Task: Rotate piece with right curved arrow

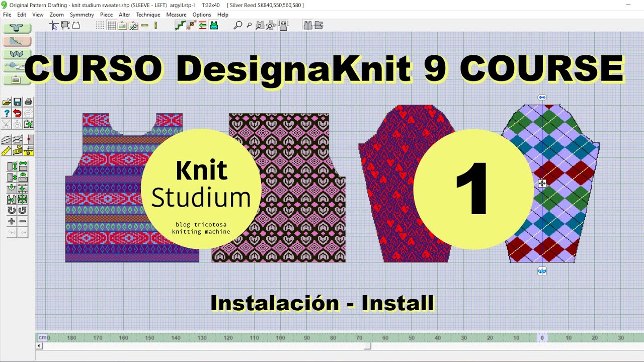Action: pos(23,210)
